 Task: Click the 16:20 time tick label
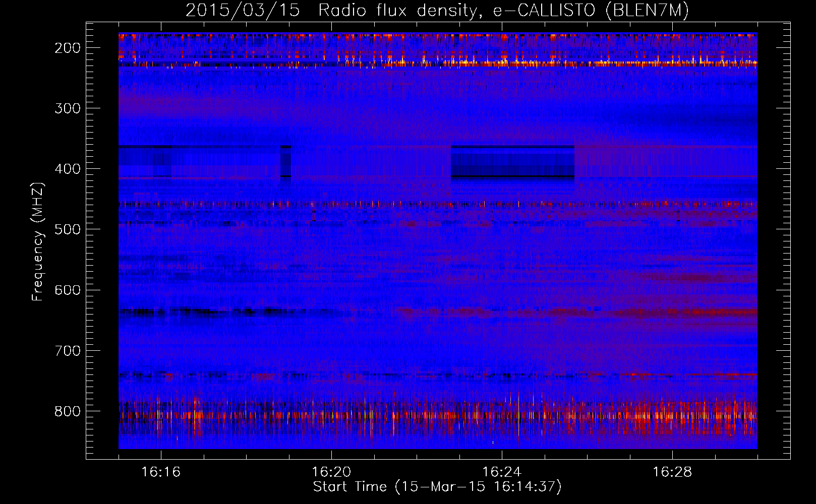pyautogui.click(x=331, y=472)
